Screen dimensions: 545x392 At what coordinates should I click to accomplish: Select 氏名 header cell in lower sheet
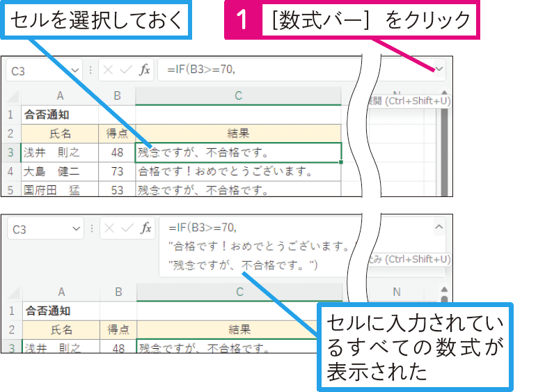[61, 329]
